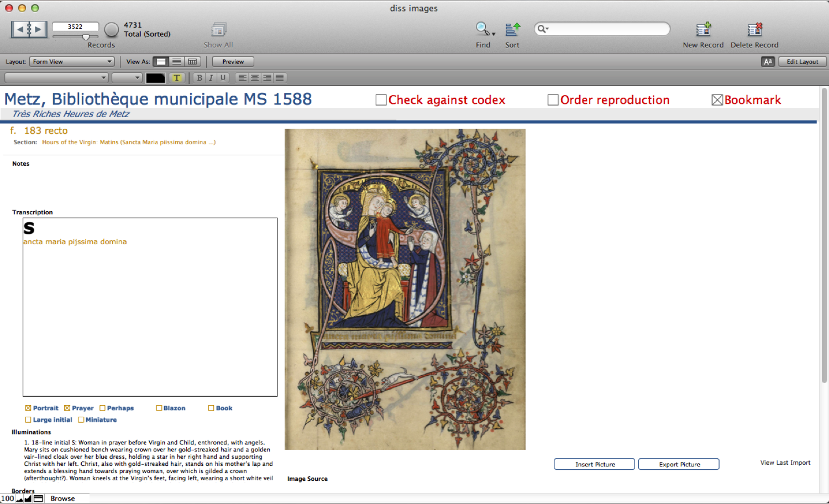Zoom in using the status bar icon
This screenshot has height=504, width=829.
coord(28,499)
